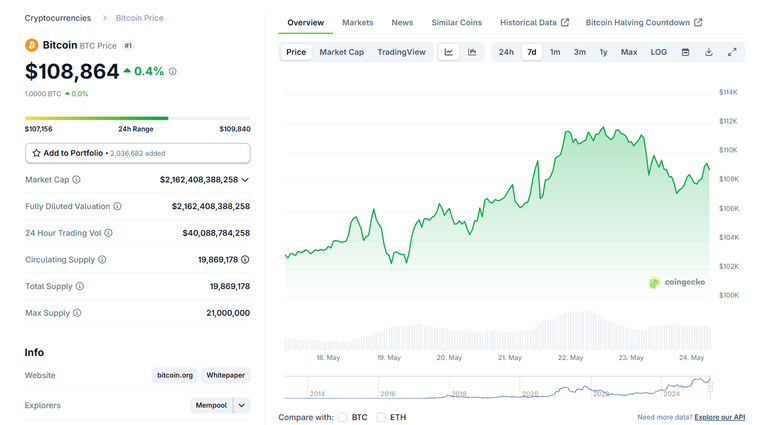Viewport: 768px width, 425px height.
Task: Set chart range to 1m
Action: tap(555, 52)
